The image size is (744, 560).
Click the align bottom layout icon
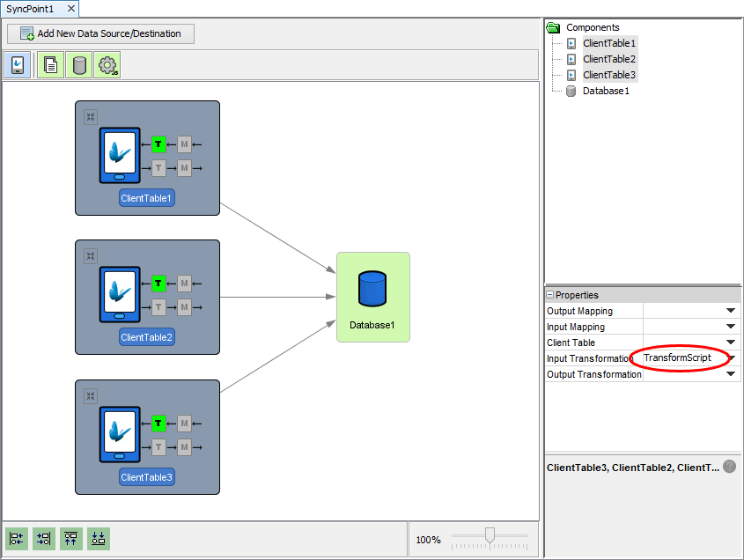pyautogui.click(x=99, y=539)
